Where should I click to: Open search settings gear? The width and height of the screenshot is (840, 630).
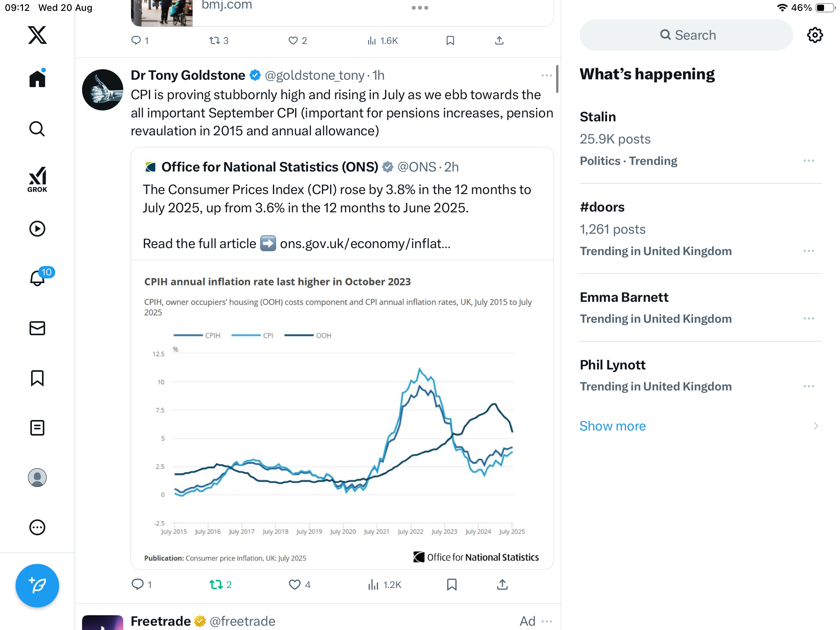point(815,35)
